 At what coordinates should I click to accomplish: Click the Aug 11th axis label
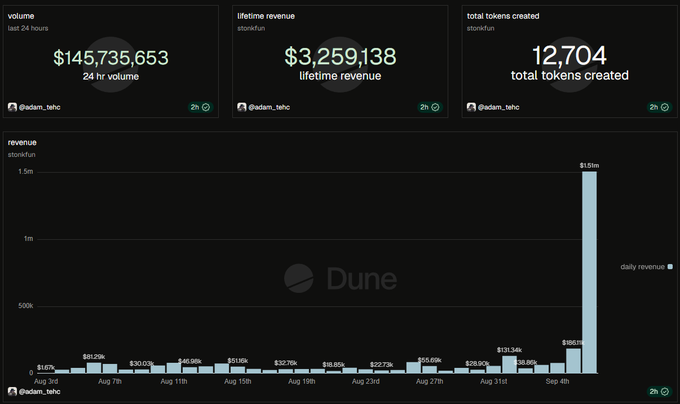coord(174,381)
